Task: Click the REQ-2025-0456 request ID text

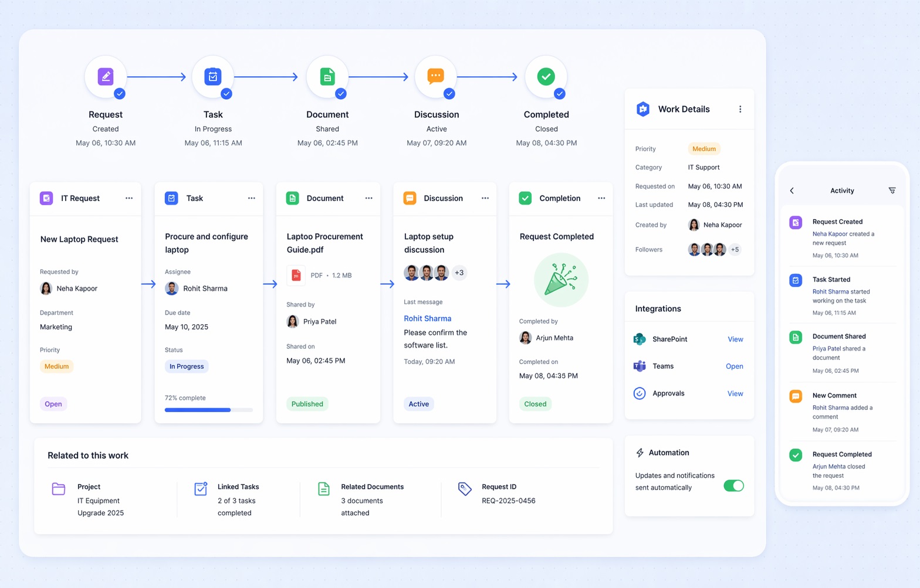Action: pos(508,501)
